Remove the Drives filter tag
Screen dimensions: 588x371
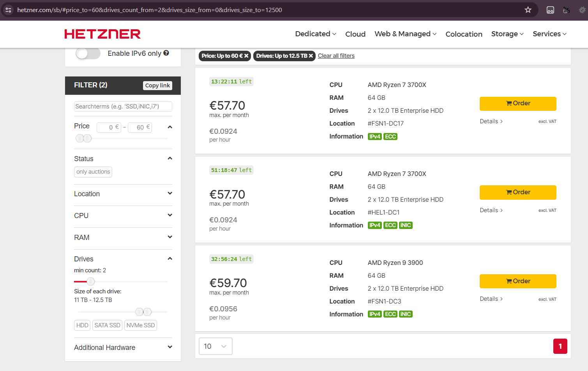pyautogui.click(x=311, y=56)
